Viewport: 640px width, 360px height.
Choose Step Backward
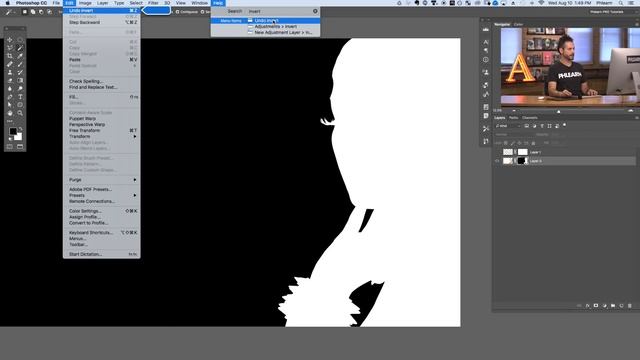[102, 22]
